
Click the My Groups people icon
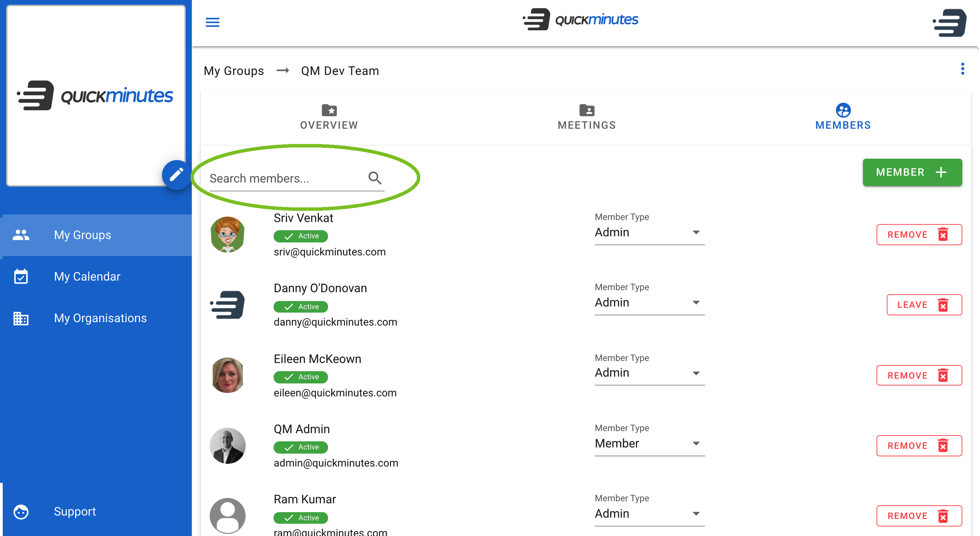(21, 235)
